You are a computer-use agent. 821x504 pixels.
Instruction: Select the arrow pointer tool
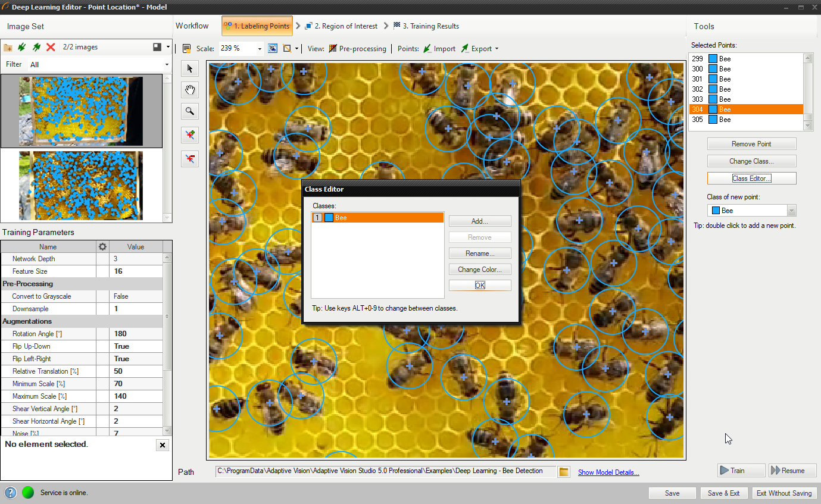(x=190, y=68)
